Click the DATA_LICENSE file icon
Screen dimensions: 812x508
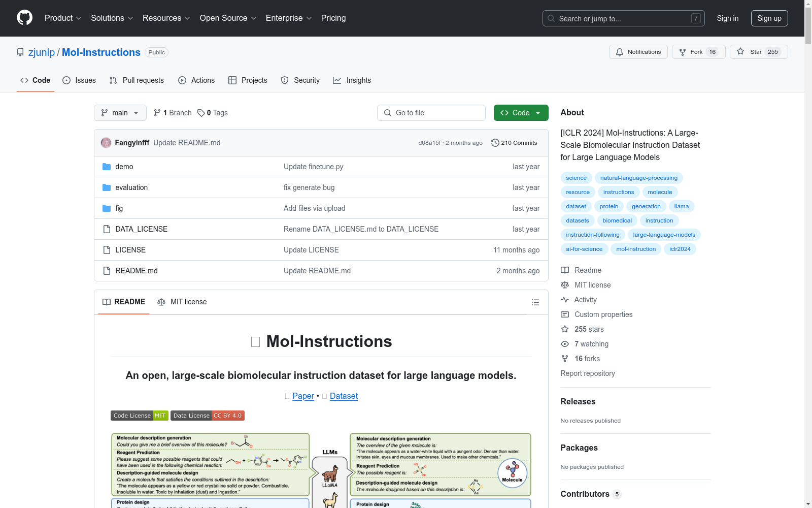click(x=107, y=229)
